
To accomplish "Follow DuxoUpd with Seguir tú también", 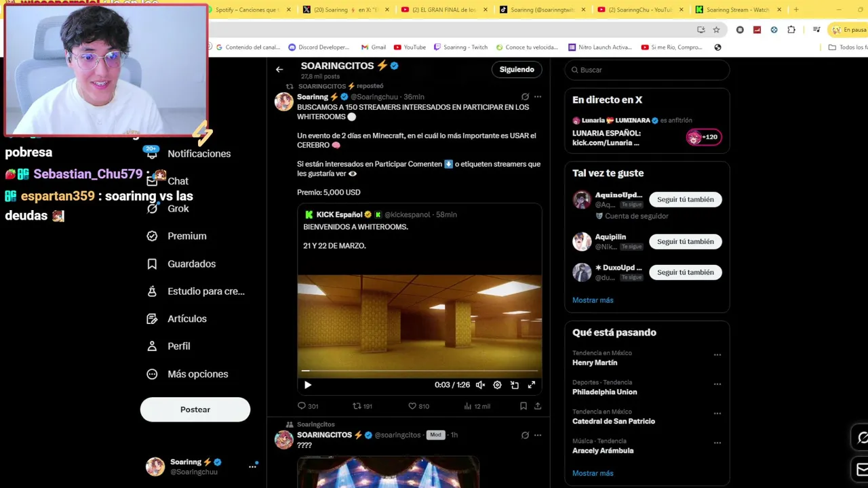I will click(686, 272).
